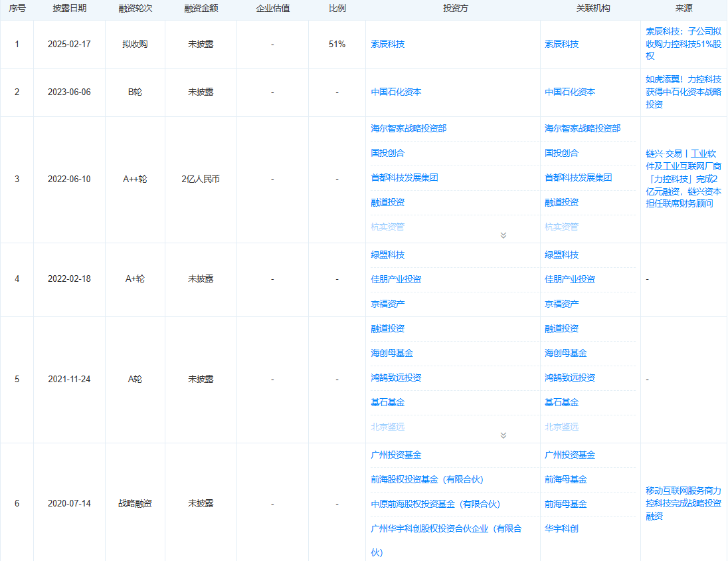
Task: Click the 融道投资 link in A++轮 row
Action: click(387, 202)
